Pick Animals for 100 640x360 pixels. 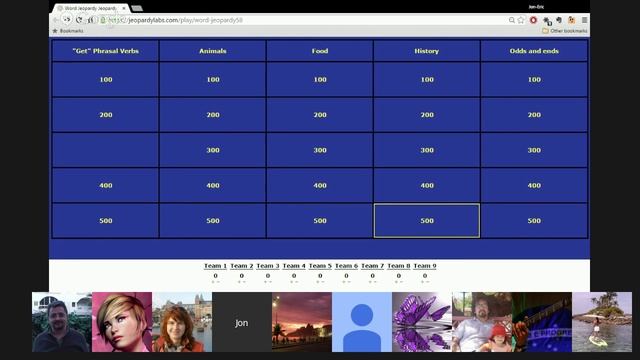[213, 80]
